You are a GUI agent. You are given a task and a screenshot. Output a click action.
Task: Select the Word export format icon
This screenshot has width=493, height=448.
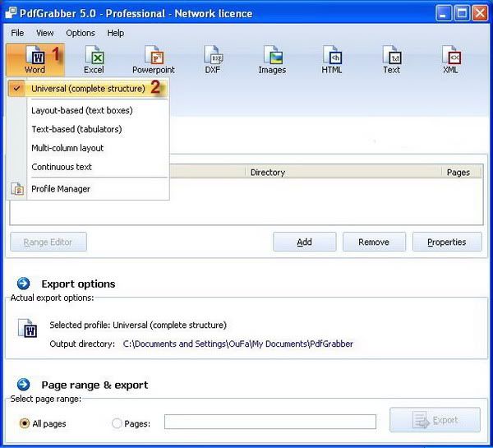pos(35,60)
